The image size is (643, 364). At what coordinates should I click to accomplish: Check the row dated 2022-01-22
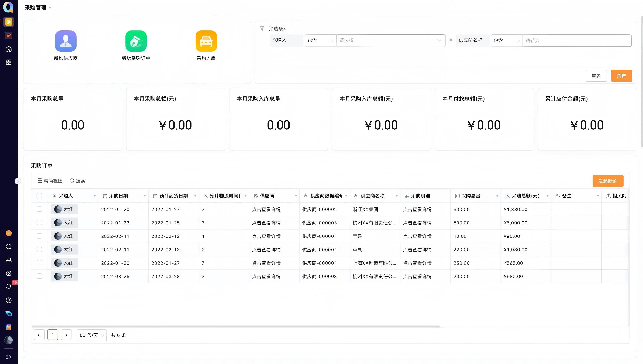39,222
